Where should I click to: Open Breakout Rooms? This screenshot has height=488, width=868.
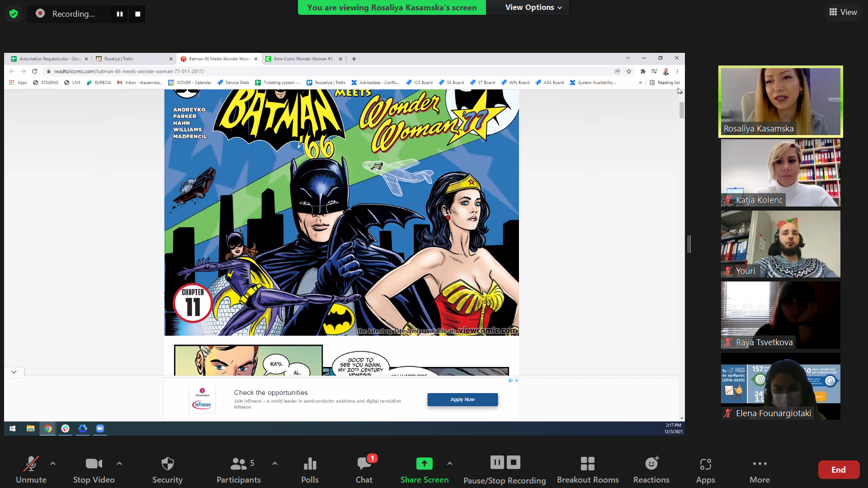coord(588,470)
